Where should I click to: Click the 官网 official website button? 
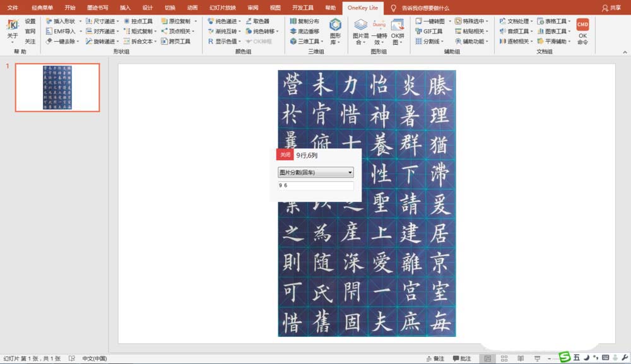[x=30, y=31]
